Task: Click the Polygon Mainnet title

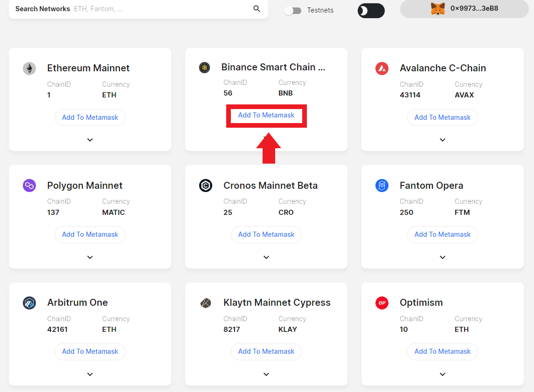Action: pos(84,186)
